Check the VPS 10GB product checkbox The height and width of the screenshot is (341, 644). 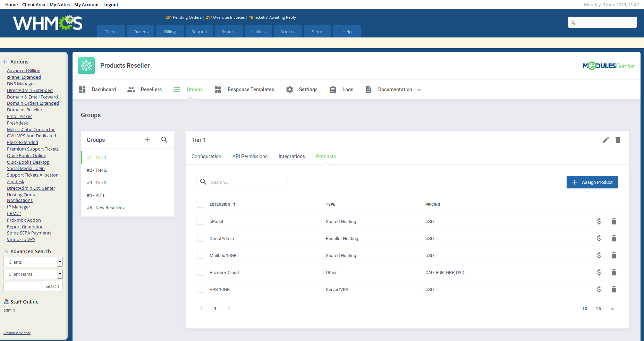pyautogui.click(x=201, y=289)
